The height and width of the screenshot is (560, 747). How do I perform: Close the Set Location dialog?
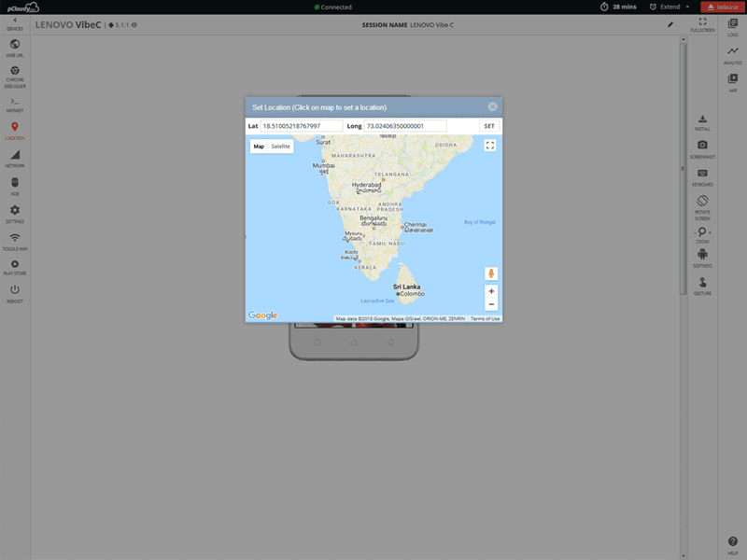493,106
